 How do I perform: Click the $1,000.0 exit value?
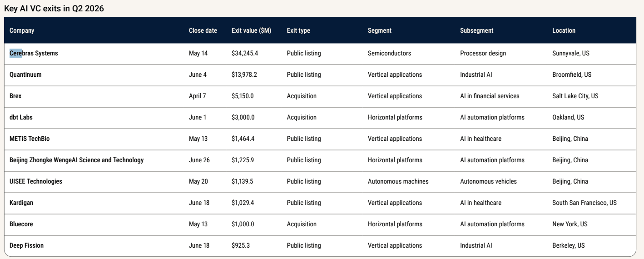point(243,224)
